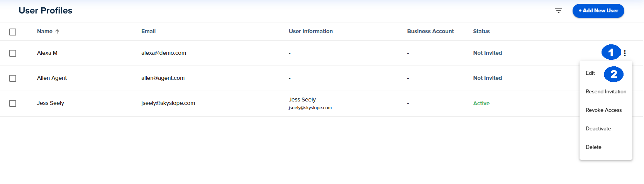The image size is (644, 184).
Task: Click the Add New User button
Action: 598,11
